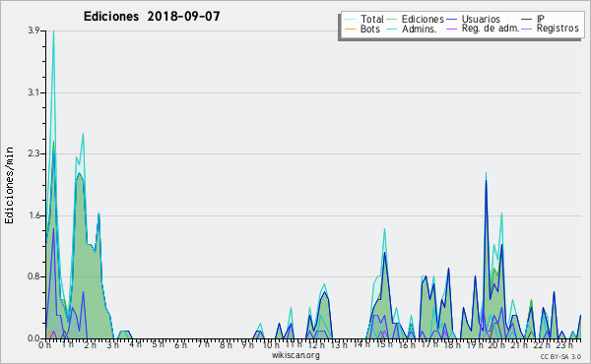Select the 'Bots' legend entry
The width and height of the screenshot is (591, 364).
pos(370,29)
